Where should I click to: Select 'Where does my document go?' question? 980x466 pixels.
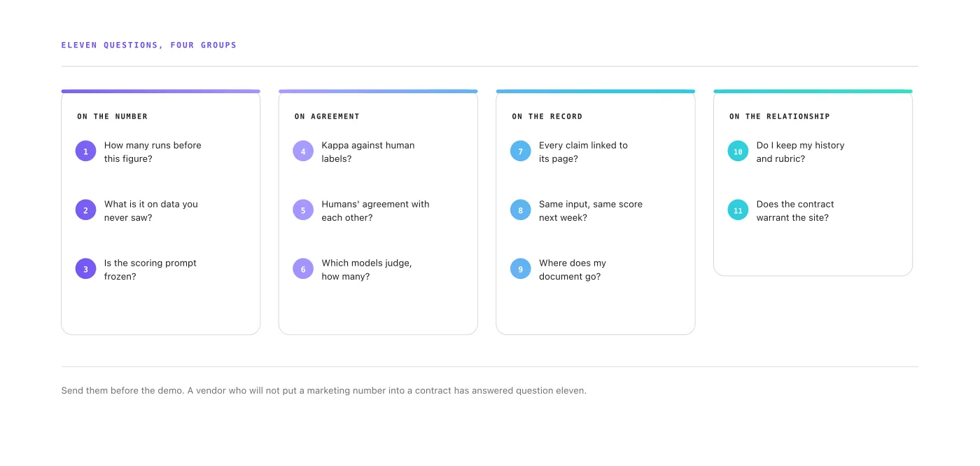point(573,270)
